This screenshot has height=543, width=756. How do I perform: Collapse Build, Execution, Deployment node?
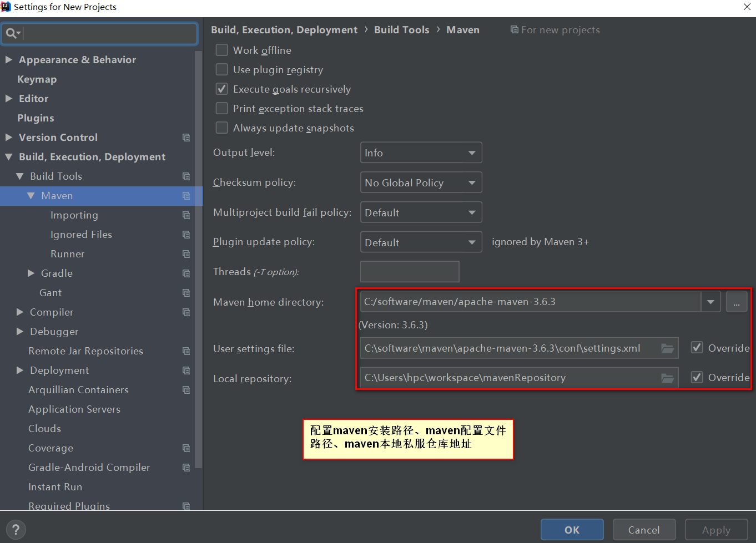(x=9, y=157)
